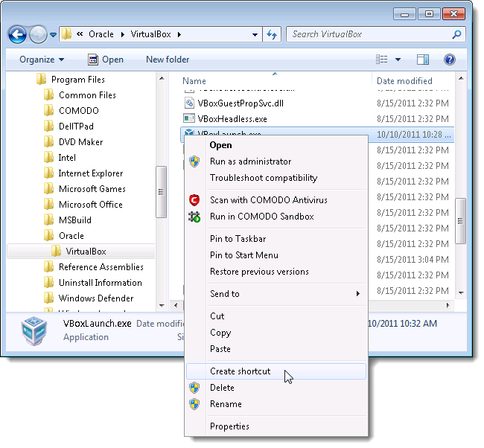
Task: Click the horizontal scroll-right arrow
Action: (448, 305)
